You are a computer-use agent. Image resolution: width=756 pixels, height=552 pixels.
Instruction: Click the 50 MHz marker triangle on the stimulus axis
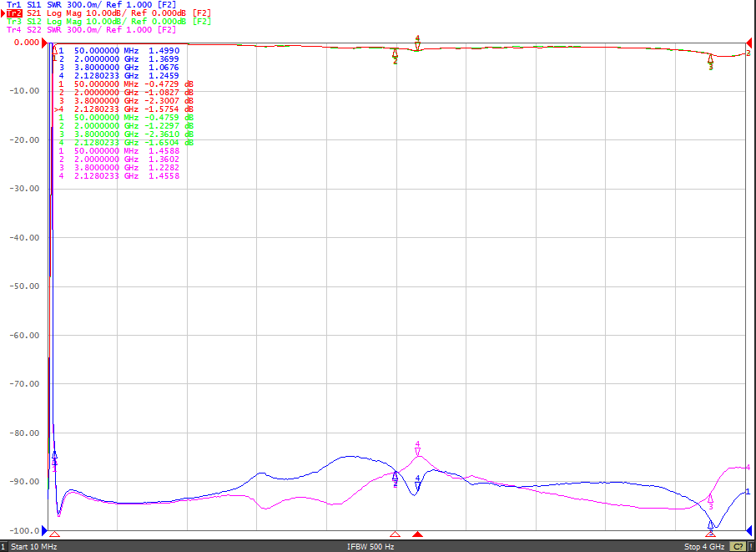point(54,534)
